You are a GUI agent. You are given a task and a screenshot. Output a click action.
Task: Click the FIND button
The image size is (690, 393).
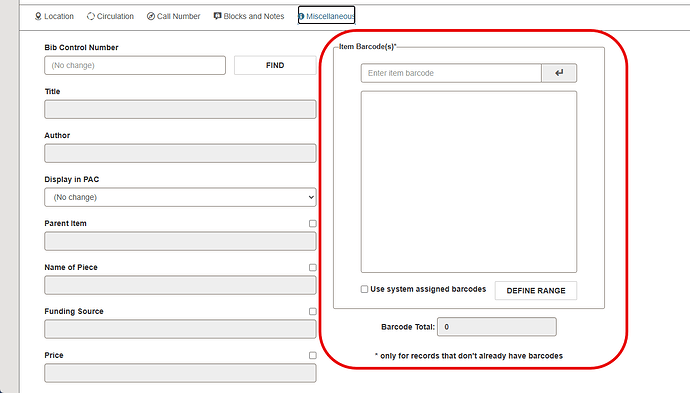(275, 65)
